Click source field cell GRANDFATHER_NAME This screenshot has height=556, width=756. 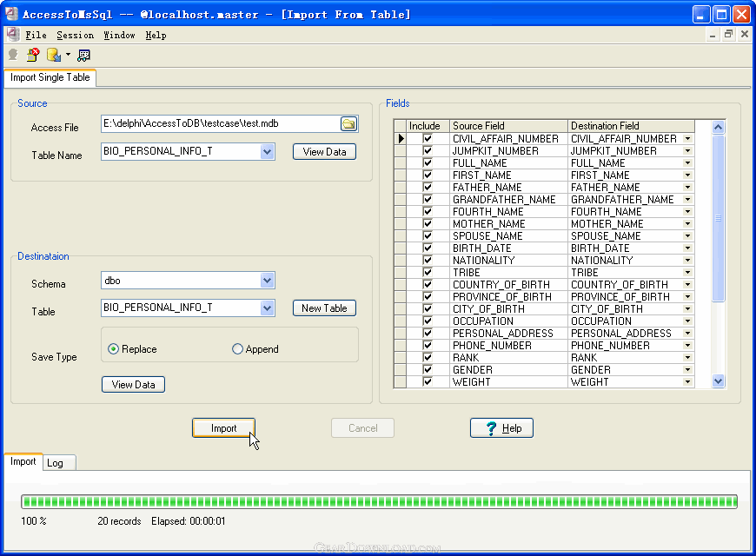click(x=508, y=200)
